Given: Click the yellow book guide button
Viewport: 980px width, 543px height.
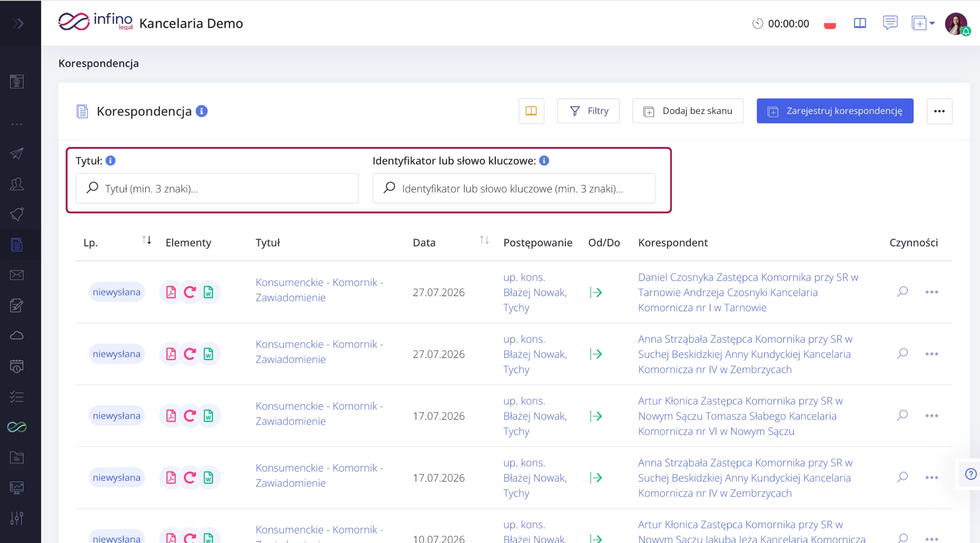Looking at the screenshot, I should (531, 111).
